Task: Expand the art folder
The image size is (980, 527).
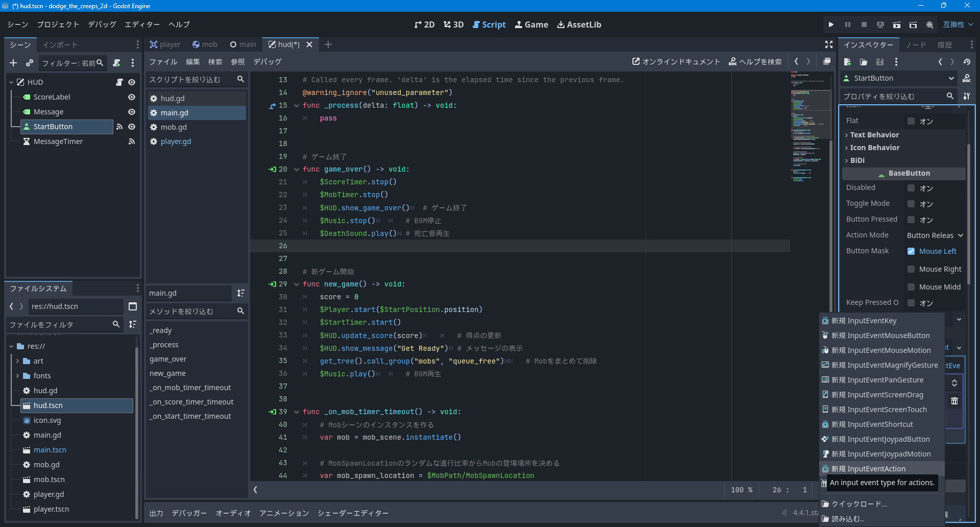Action: 17,361
